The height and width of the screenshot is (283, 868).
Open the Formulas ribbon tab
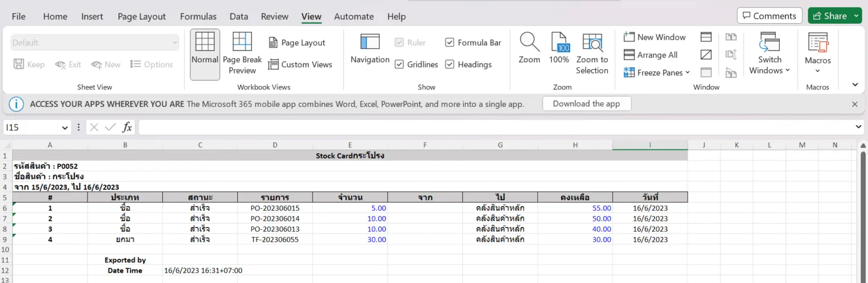[198, 16]
